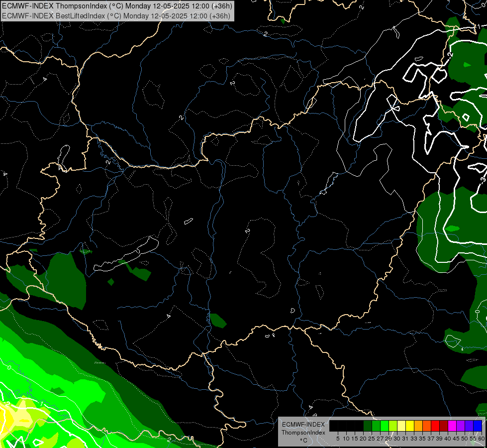Click the magenta 40-45 legend swatch
The width and height of the screenshot is (487, 448).
(x=452, y=426)
